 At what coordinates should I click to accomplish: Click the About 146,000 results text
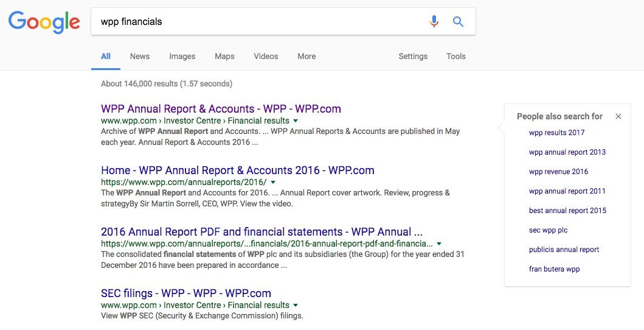[167, 84]
